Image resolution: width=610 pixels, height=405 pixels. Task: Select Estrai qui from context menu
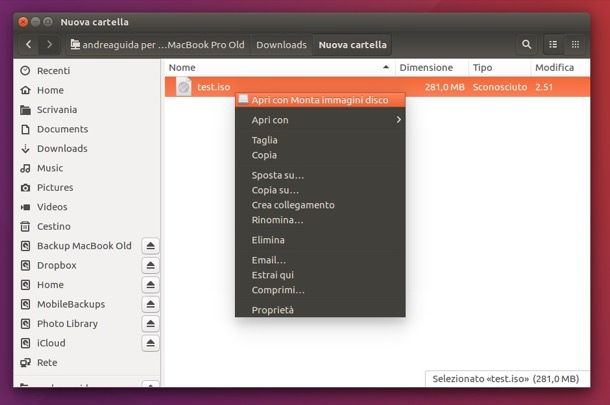point(272,275)
